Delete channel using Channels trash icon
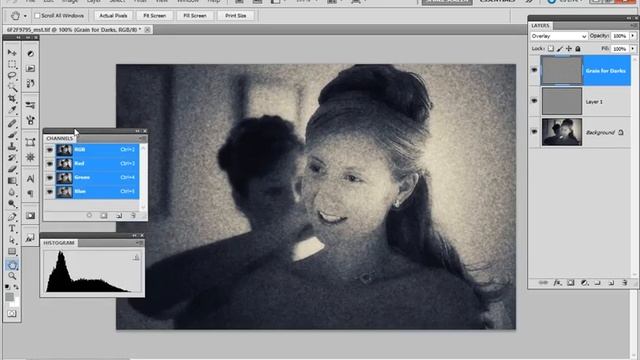The width and height of the screenshot is (640, 360). click(x=133, y=215)
